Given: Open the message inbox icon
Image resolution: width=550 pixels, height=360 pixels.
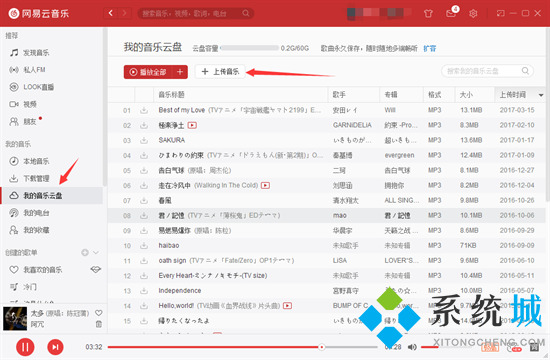Looking at the screenshot, I should [x=451, y=13].
